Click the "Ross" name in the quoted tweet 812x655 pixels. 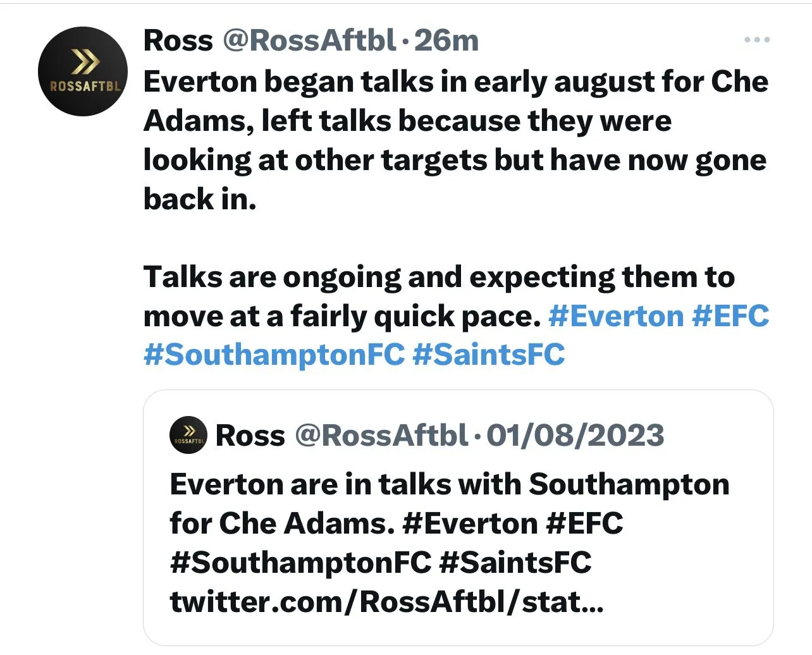pos(250,436)
